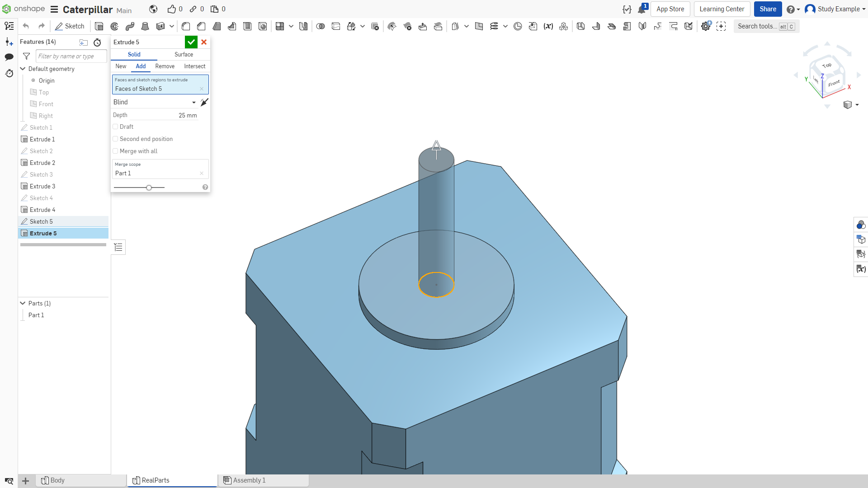Click the Depth 25 mm field
This screenshot has height=488, width=868.
tap(155, 115)
